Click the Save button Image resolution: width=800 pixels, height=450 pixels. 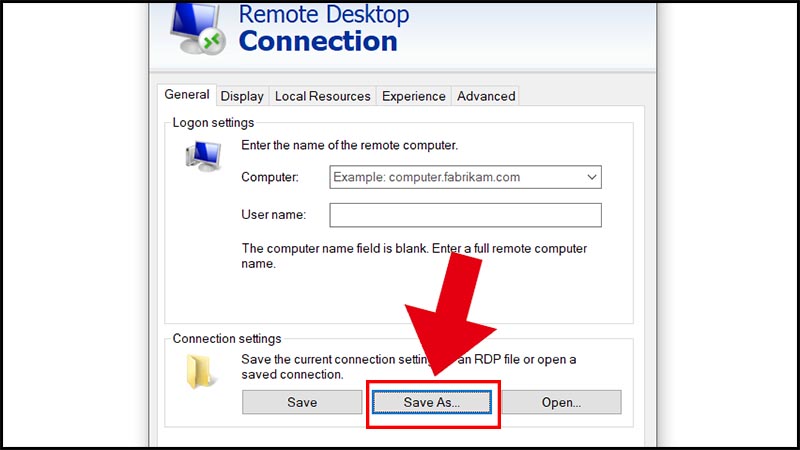coord(302,402)
